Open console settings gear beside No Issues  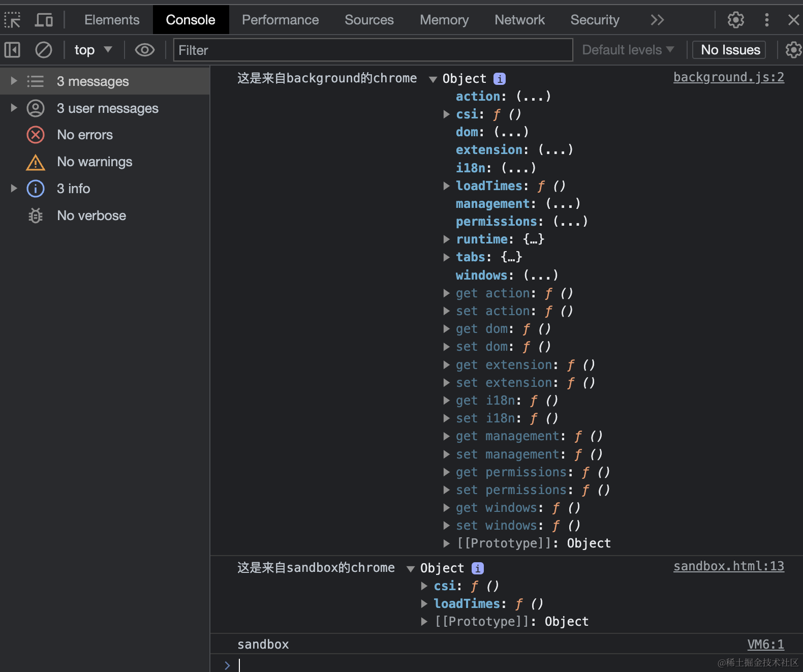(793, 50)
